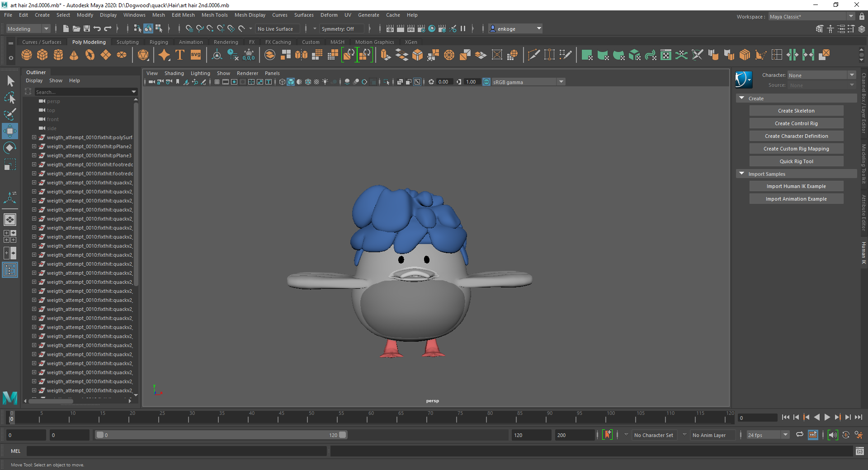Click the playback range slider handle at 120
868x470 pixels.
coord(343,435)
